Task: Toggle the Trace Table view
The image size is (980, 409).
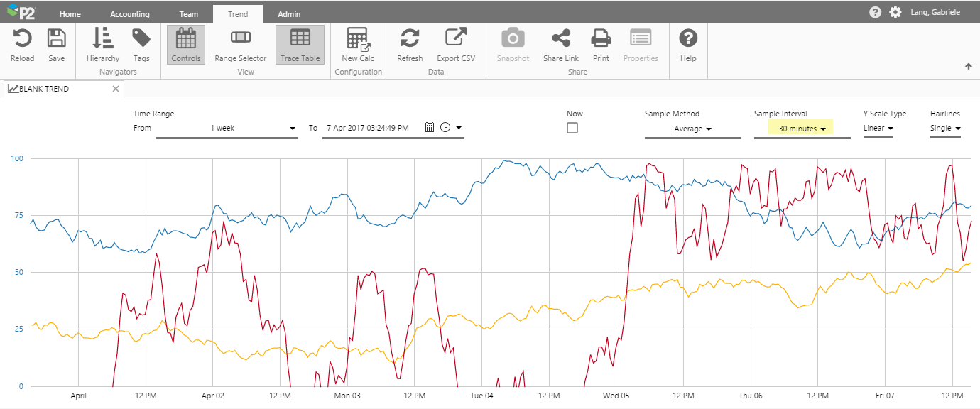Action: pos(300,44)
